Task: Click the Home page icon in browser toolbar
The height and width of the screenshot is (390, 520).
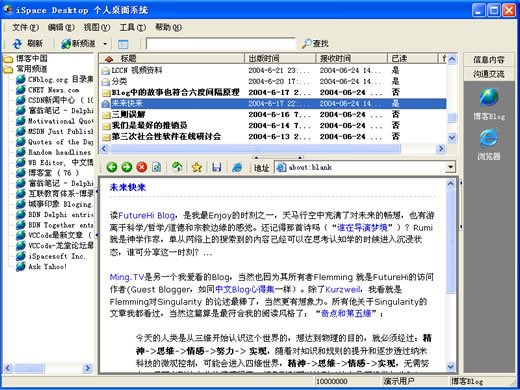Action: coord(177,167)
